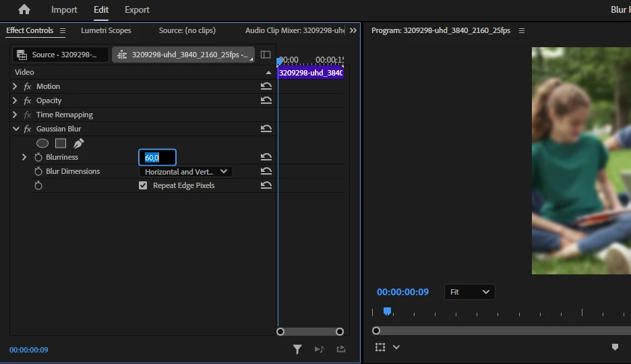Toggle the Time Remapping fx switch
Screen dimensions: 631x364
click(28, 115)
